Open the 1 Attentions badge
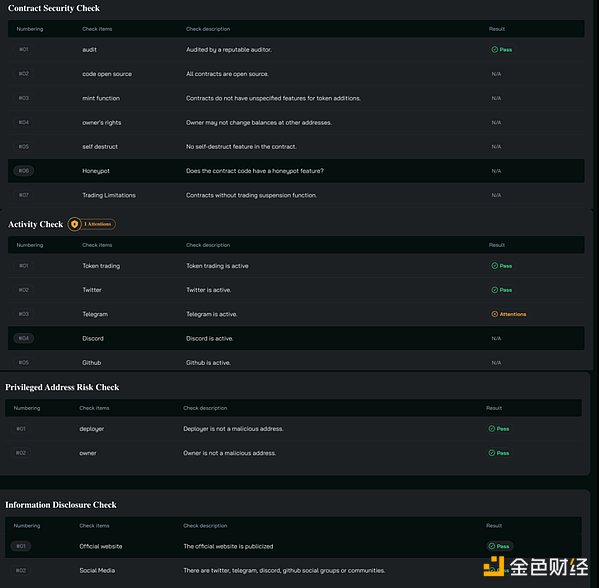This screenshot has width=600, height=588. click(99, 224)
